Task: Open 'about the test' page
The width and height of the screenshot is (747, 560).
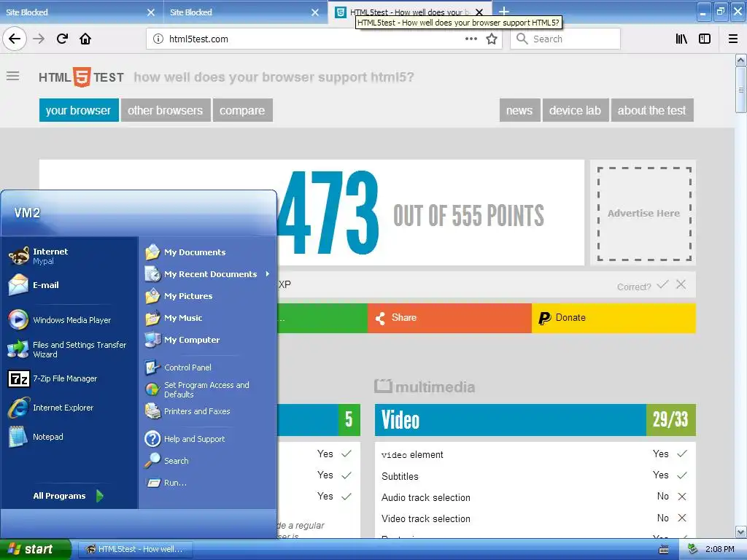Action: [x=652, y=111]
